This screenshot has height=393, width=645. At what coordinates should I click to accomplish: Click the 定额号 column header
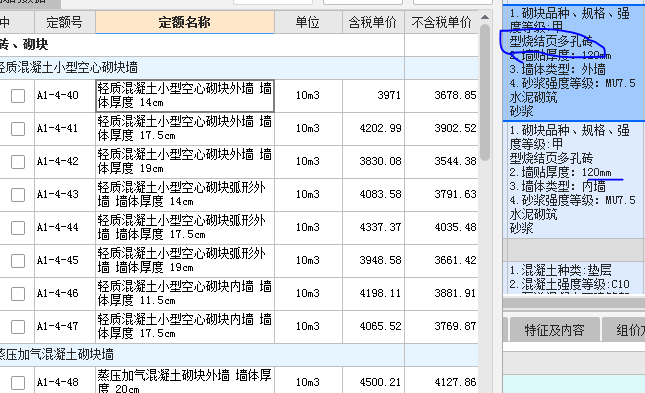65,22
